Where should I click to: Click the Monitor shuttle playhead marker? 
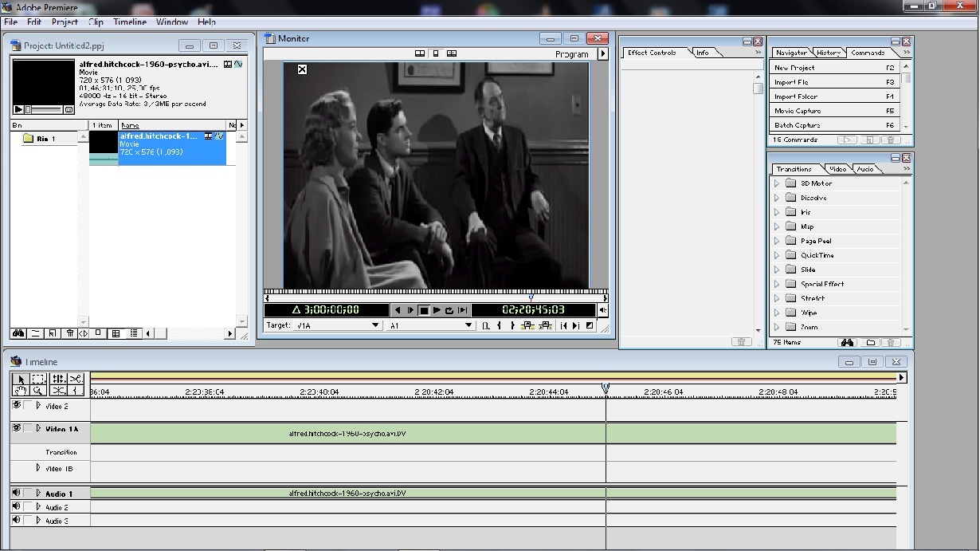point(531,298)
